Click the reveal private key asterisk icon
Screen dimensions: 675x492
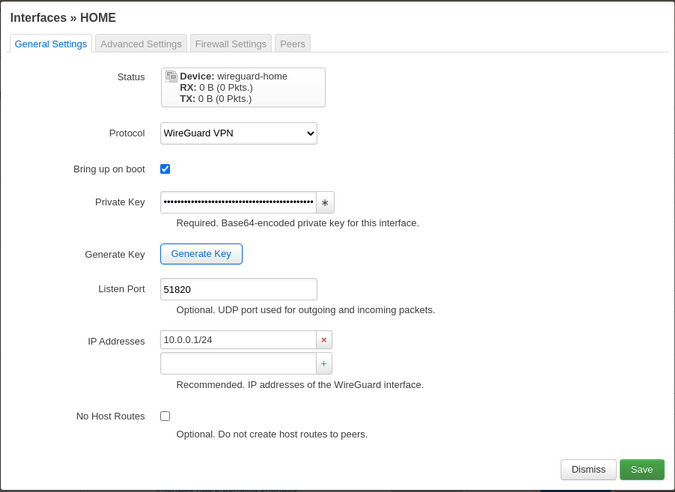click(x=325, y=203)
